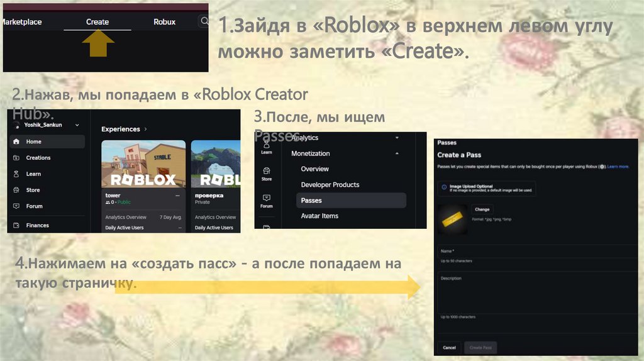Screen dimensions: 644x361
Task: Click the Creations icon in the sidebar
Action: 16,158
